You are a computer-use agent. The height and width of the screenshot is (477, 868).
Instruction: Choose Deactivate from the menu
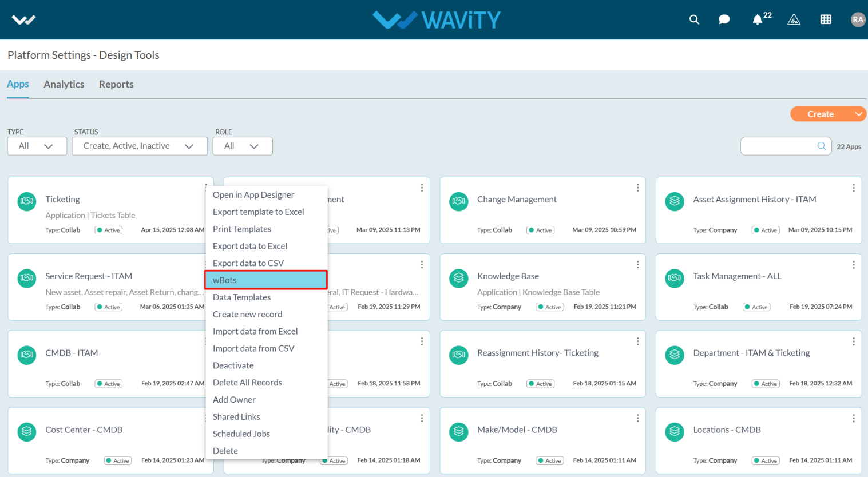(x=233, y=365)
